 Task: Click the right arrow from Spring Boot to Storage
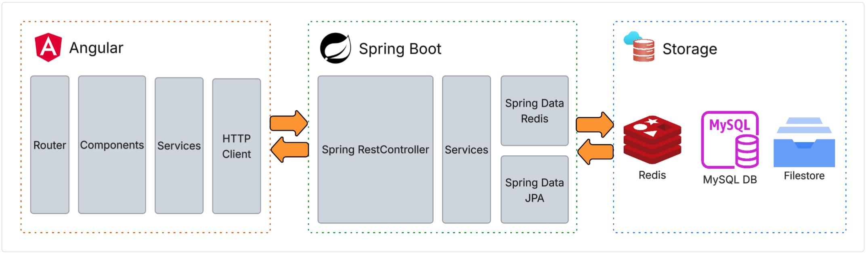point(595,125)
